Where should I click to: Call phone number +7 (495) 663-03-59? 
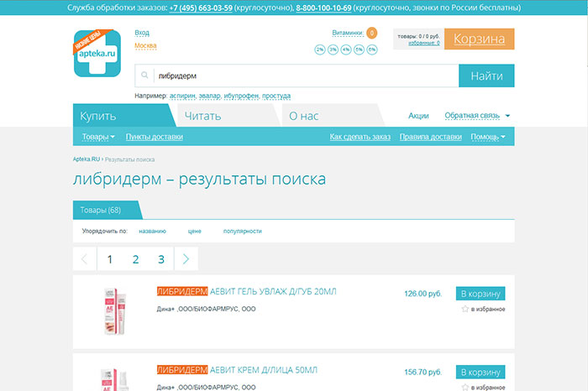click(x=201, y=8)
